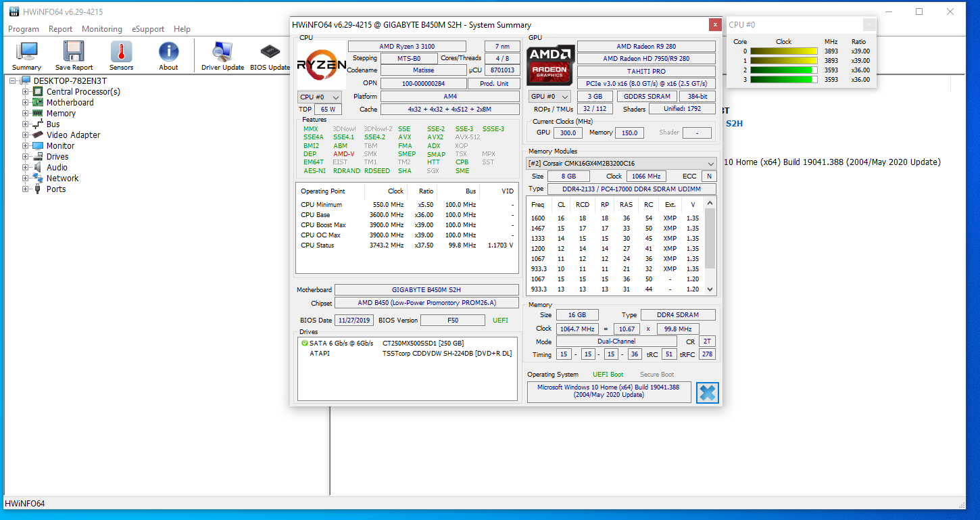The width and height of the screenshot is (980, 520).
Task: Click the Ports connector tree icon
Action: pos(38,189)
